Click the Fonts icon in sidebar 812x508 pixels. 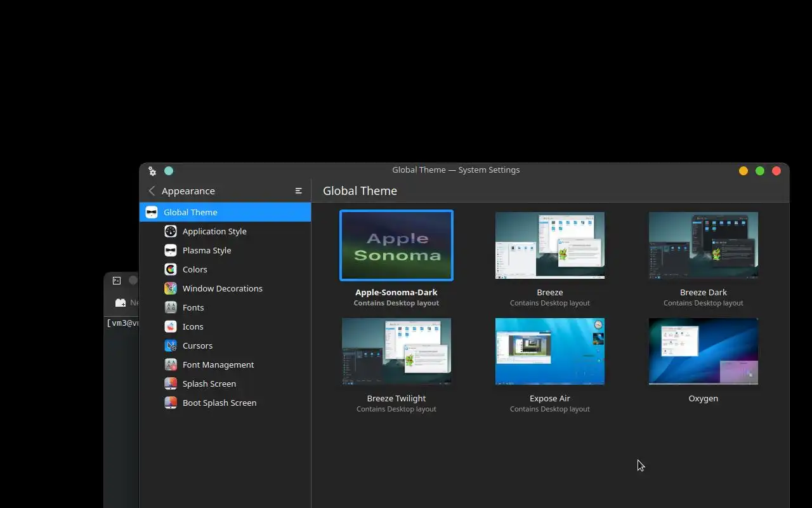click(171, 307)
